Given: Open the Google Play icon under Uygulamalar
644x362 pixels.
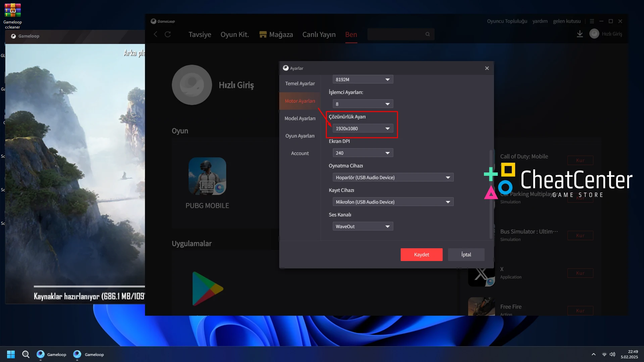Looking at the screenshot, I should [207, 288].
